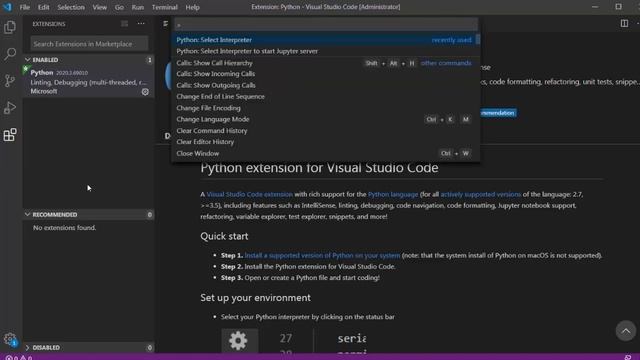Viewport: 640px width, 360px height.
Task: Click the Microsoft publisher label
Action: pos(44,91)
